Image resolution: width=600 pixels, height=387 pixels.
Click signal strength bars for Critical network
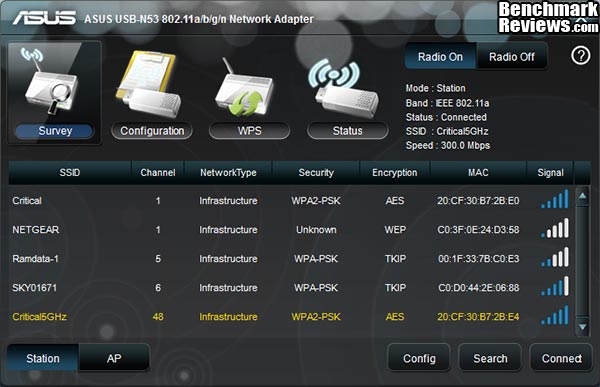point(555,199)
